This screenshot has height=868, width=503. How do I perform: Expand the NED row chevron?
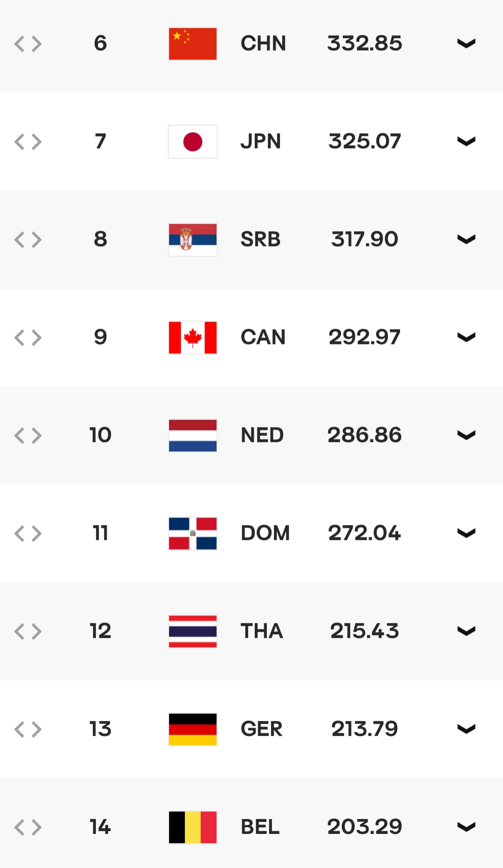tap(466, 435)
